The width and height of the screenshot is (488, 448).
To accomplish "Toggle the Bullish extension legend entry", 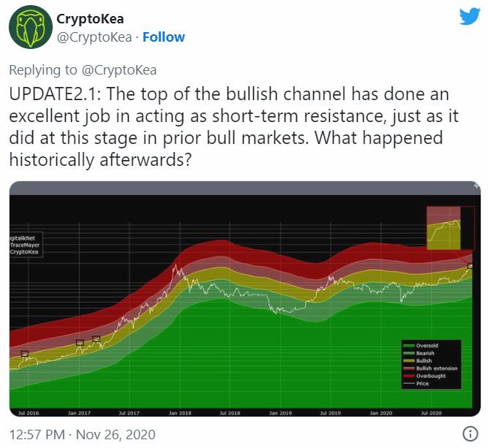I will pos(436,368).
